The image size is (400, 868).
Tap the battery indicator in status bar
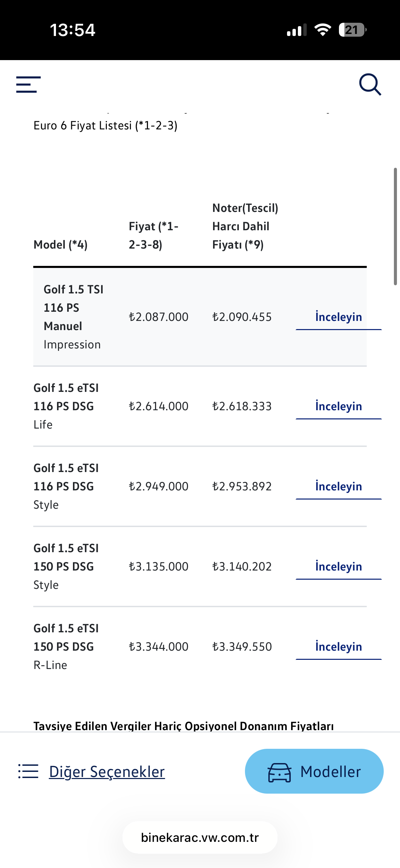click(353, 30)
